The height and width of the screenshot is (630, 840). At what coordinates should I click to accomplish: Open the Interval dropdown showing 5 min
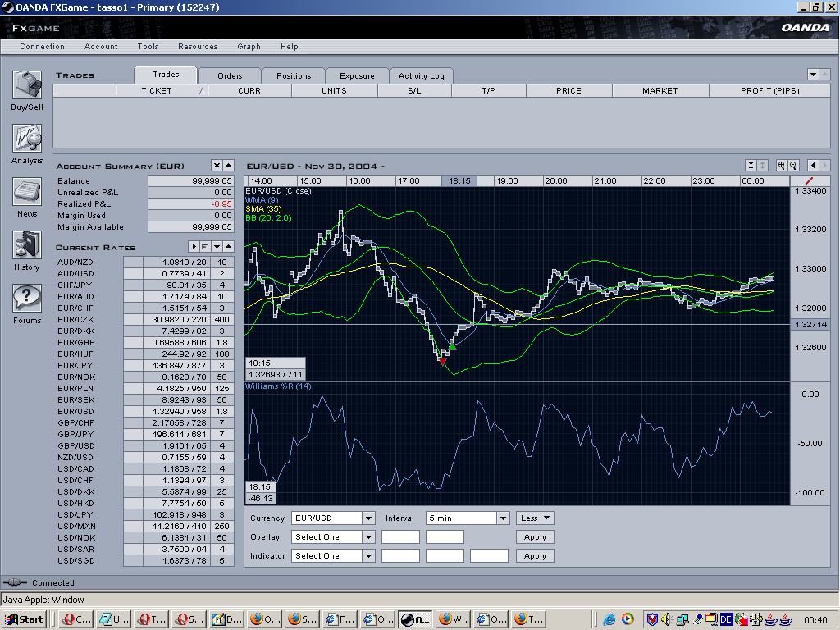click(503, 518)
